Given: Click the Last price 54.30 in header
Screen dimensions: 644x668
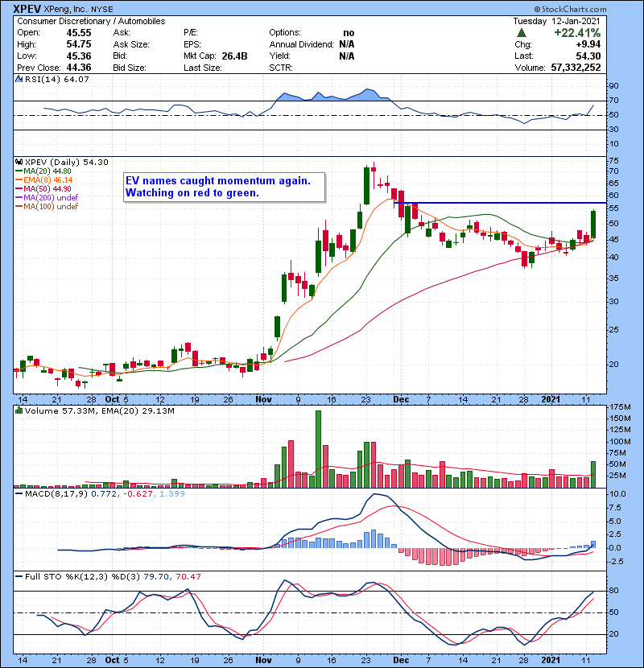Looking at the screenshot, I should pyautogui.click(x=588, y=56).
